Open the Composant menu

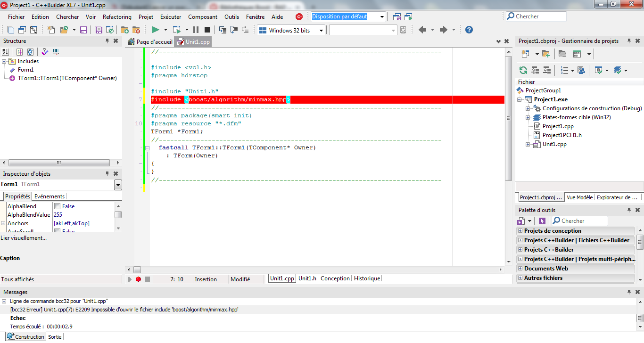click(x=203, y=16)
